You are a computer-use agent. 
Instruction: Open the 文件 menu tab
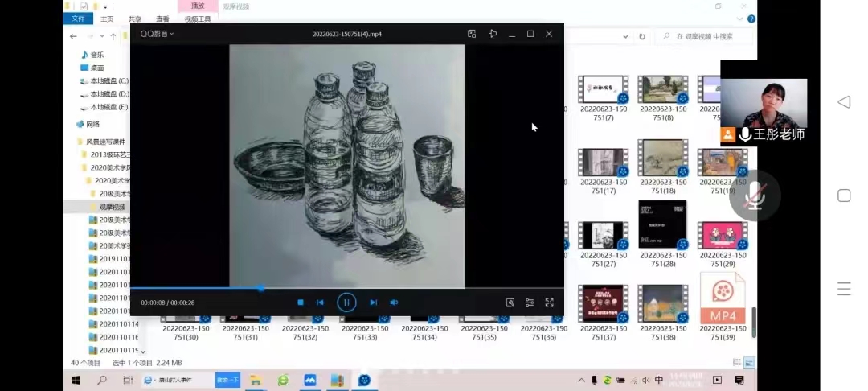(x=78, y=19)
